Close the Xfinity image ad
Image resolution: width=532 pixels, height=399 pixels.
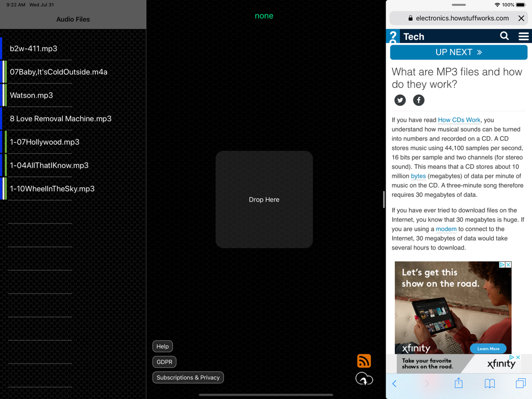[x=508, y=264]
